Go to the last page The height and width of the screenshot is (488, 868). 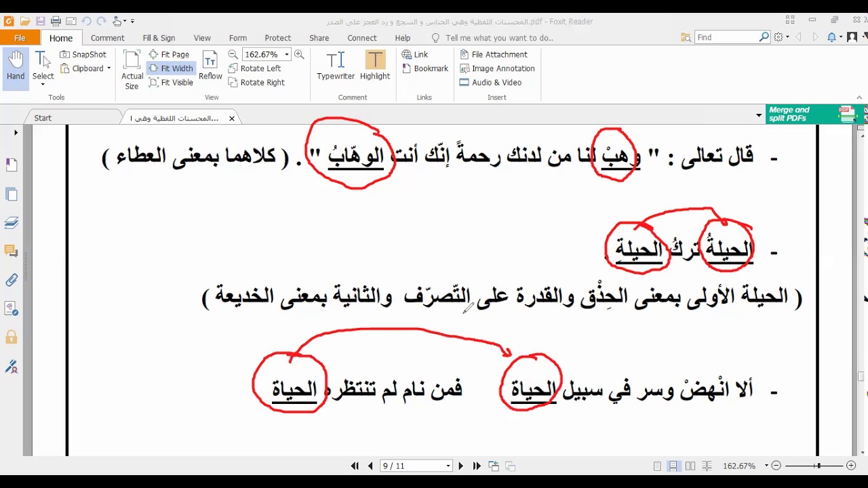pyautogui.click(x=477, y=466)
